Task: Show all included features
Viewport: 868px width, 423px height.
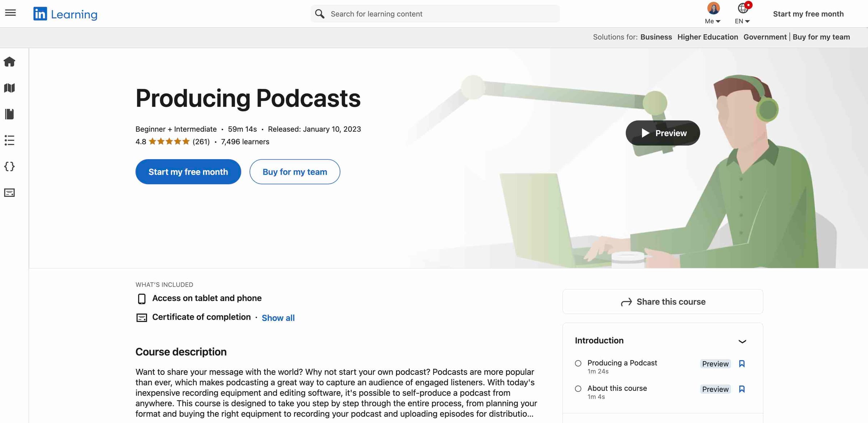Action: [278, 318]
